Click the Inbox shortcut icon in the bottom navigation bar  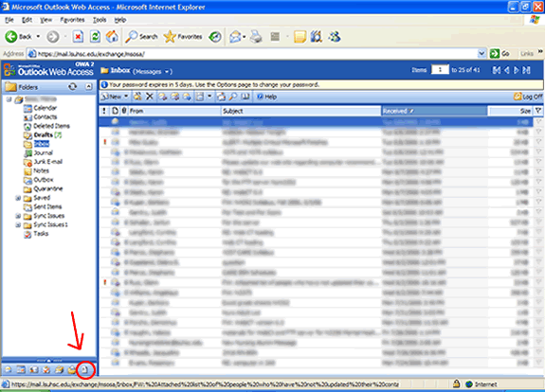(x=8, y=370)
